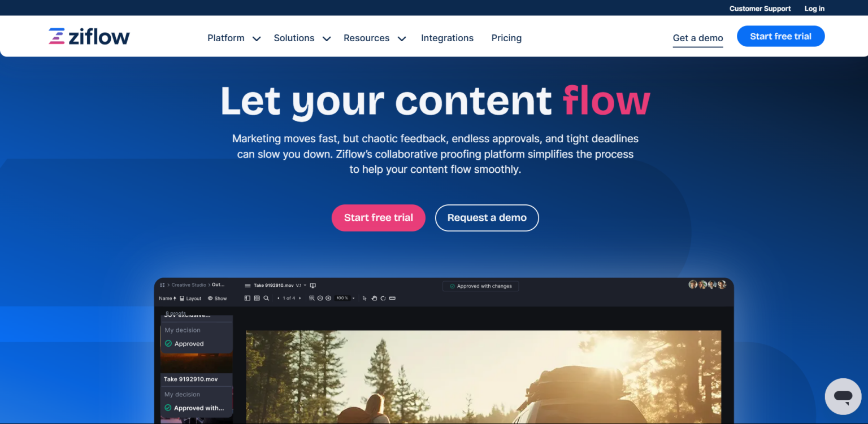Viewport: 868px width, 424px height.
Task: Click the Ziflow logo
Action: click(89, 37)
